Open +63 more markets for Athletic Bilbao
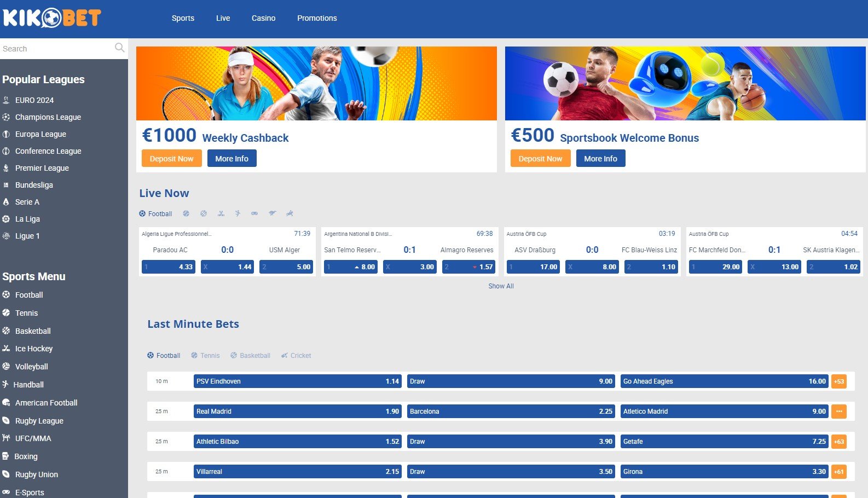 pos(839,442)
